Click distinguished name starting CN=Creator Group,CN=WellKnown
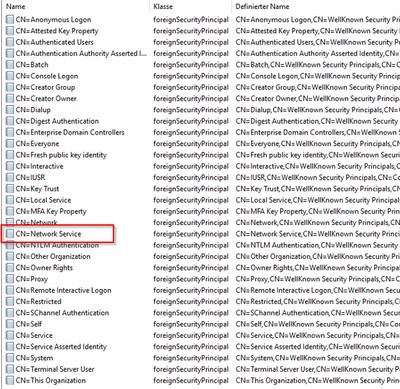Viewport: 400px width, 389px height. (x=318, y=87)
